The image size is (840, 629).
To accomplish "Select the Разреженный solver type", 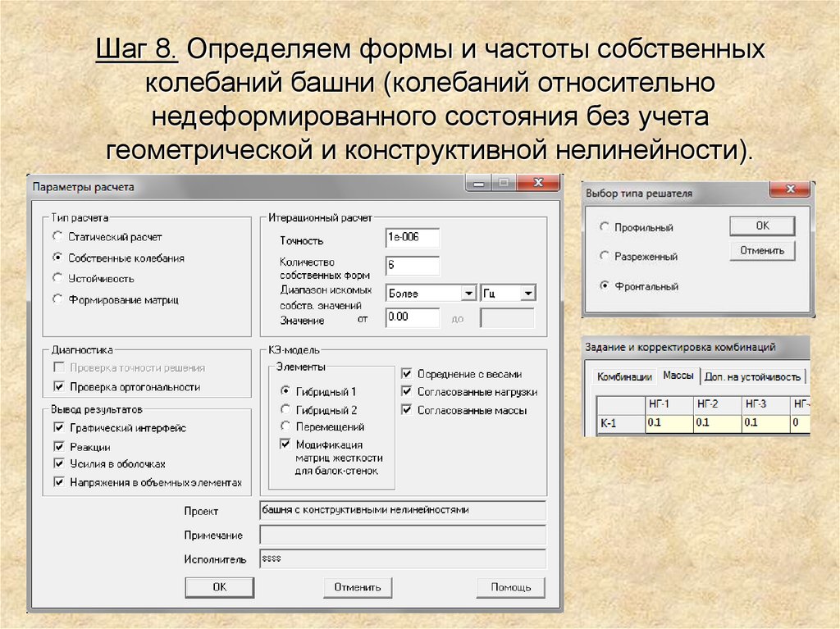I will 605,256.
